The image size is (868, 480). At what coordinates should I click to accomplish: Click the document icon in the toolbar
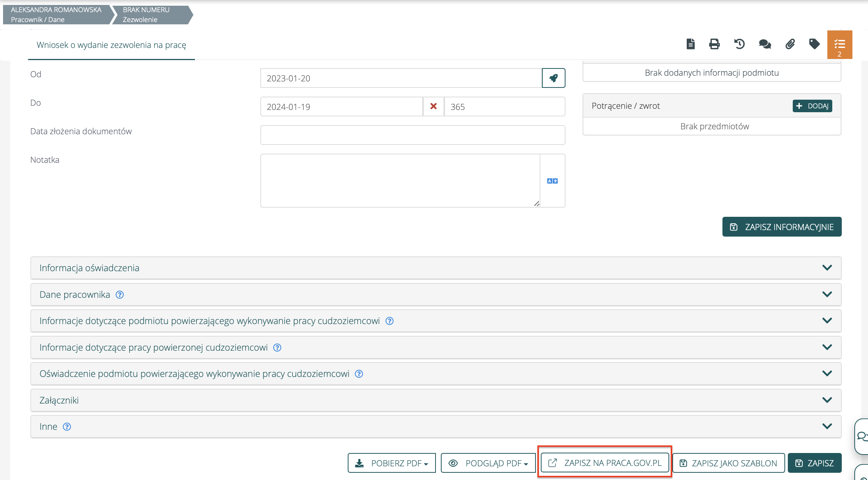[x=691, y=44]
